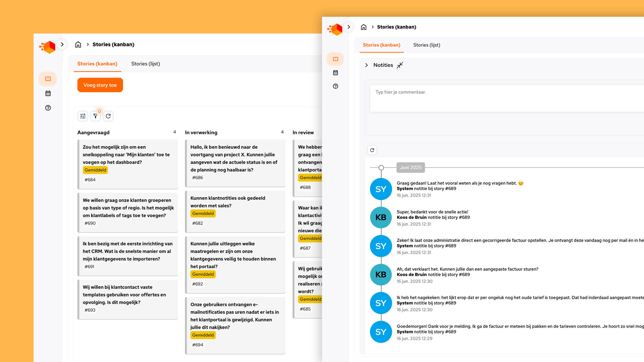Refresh the kanban board
This screenshot has width=644, height=362.
(108, 116)
